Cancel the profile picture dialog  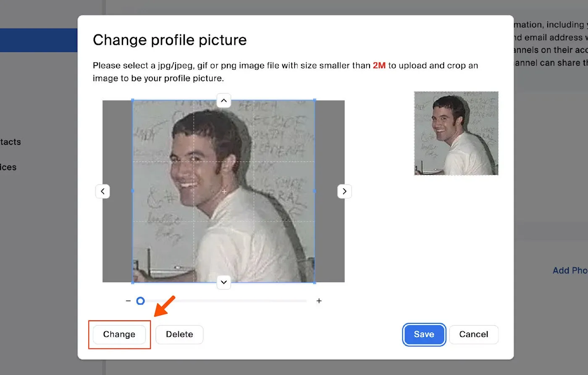473,334
